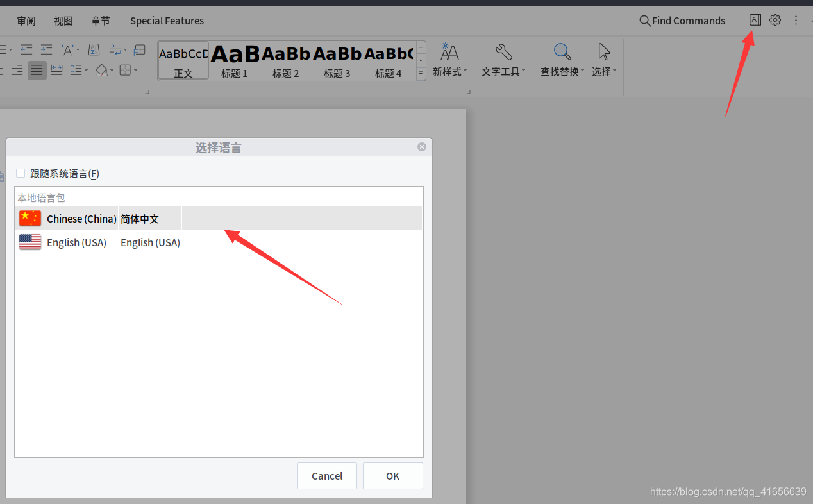Click the OK button in language dialog
Viewport: 813px width, 504px height.
click(x=392, y=476)
